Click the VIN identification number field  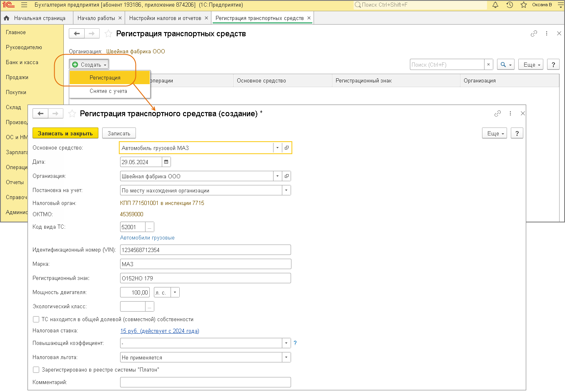tap(206, 250)
